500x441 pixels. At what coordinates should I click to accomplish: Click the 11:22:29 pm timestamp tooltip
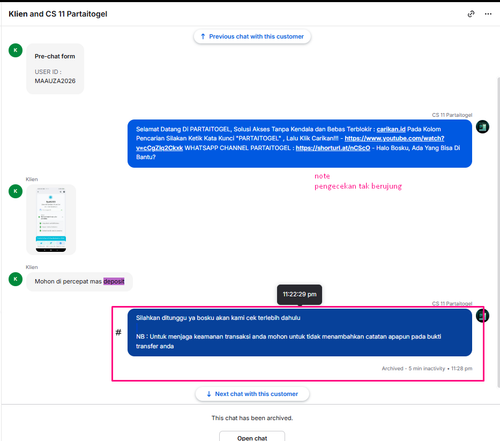(x=299, y=294)
